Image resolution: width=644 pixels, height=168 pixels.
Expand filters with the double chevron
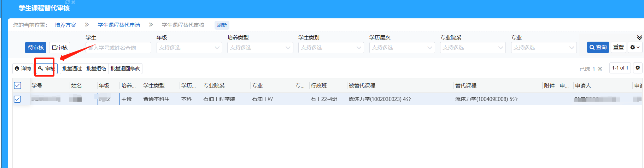click(639, 38)
